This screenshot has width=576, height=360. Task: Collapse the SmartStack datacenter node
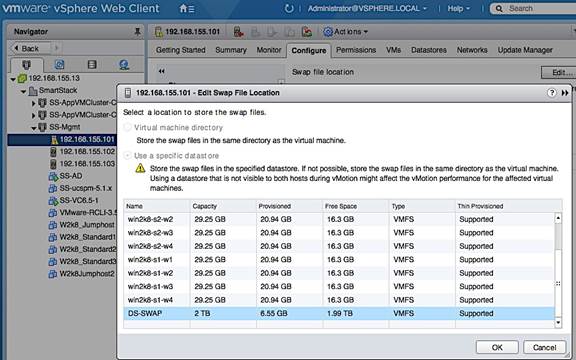point(24,91)
